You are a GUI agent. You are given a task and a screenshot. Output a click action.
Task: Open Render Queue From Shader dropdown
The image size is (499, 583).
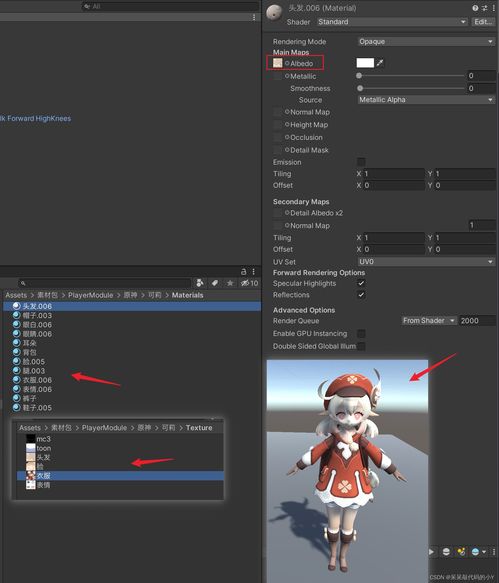(x=429, y=321)
